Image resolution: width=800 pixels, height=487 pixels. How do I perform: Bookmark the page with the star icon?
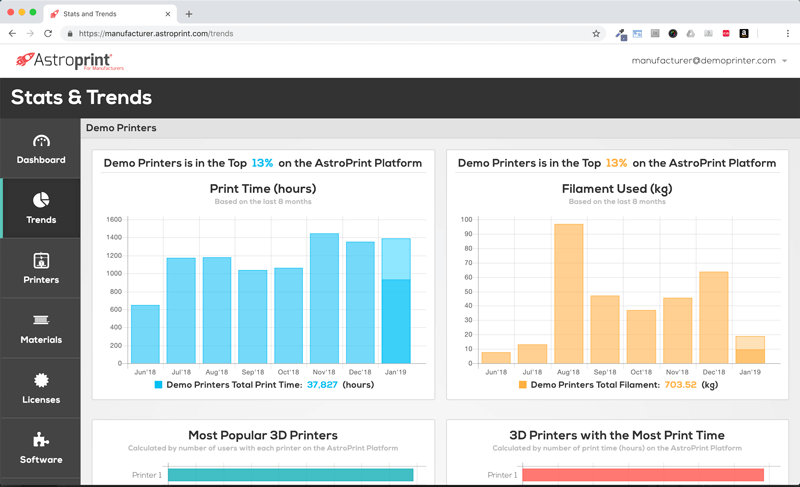click(596, 34)
